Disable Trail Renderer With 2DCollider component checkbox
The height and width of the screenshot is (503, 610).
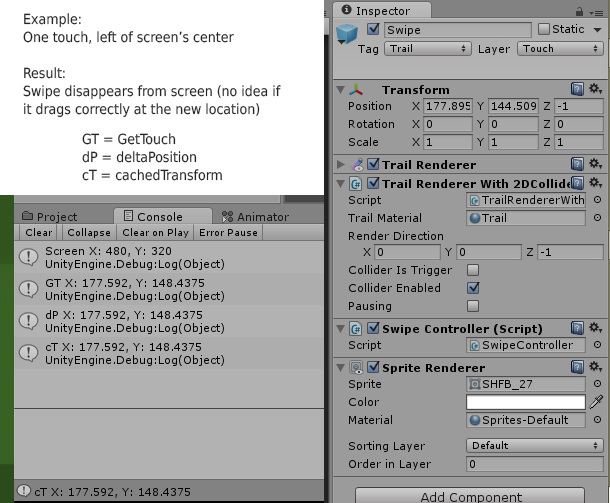(373, 183)
